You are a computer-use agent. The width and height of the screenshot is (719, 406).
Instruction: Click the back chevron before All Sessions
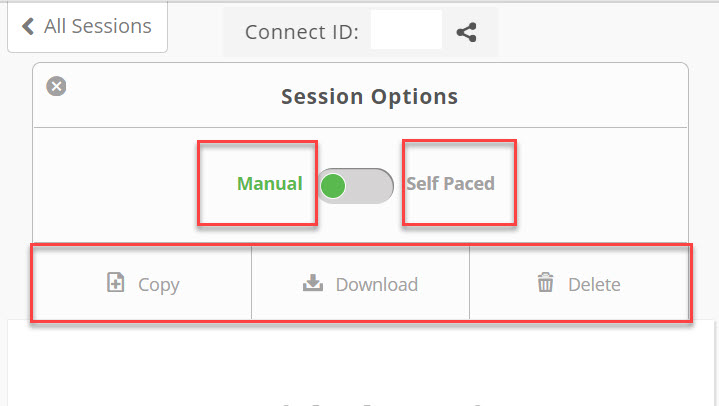[x=28, y=26]
